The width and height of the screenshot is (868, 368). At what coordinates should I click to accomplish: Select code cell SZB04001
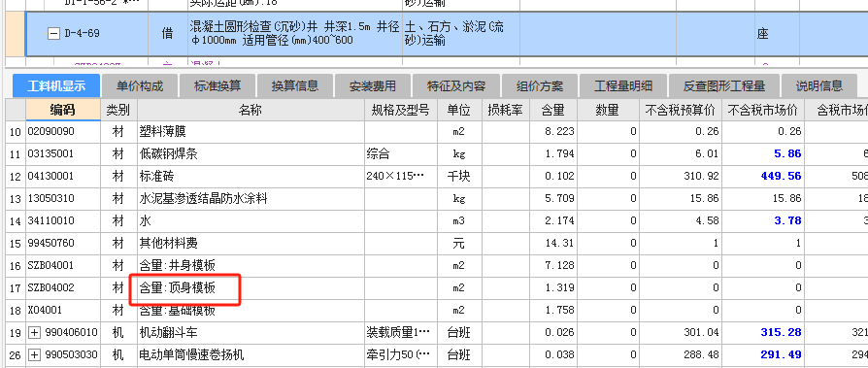[62, 266]
